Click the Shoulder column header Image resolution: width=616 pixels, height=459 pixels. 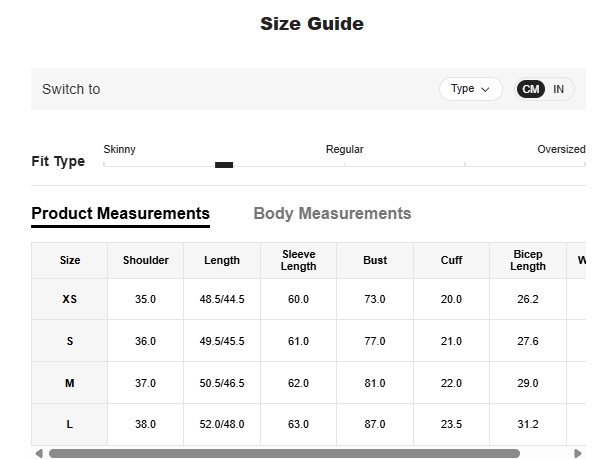pos(146,260)
